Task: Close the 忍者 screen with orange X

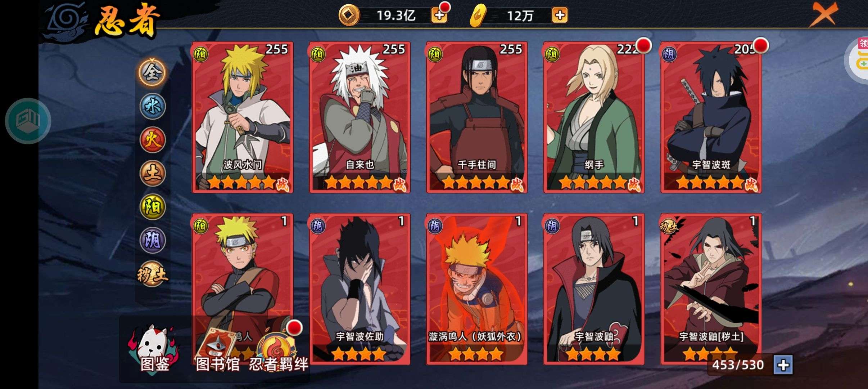Action: [824, 14]
